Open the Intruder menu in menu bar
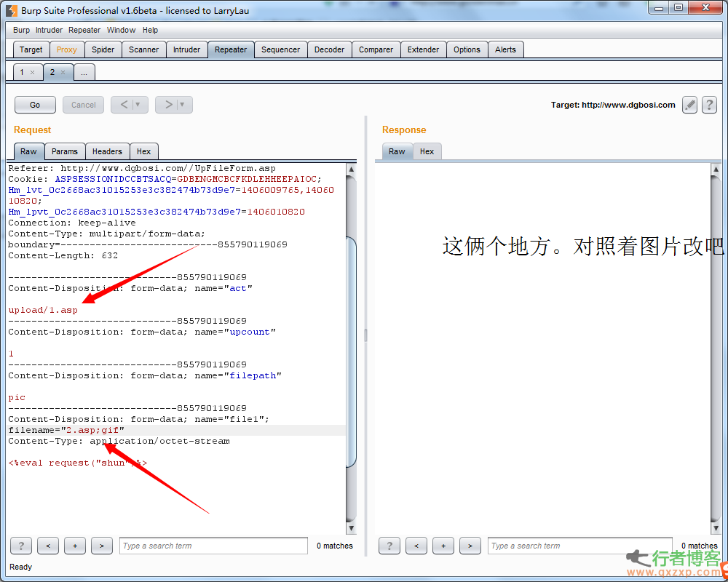The width and height of the screenshot is (728, 582). [50, 30]
